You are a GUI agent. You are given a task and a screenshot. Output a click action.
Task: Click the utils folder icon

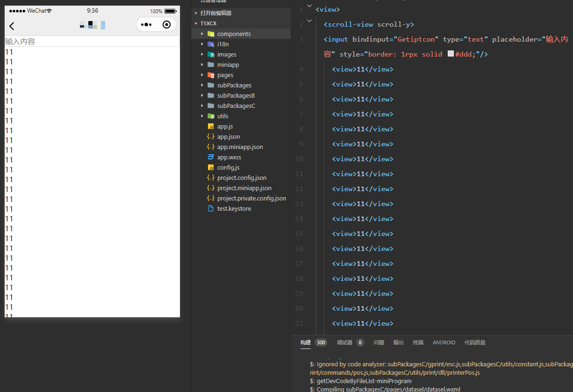(x=211, y=116)
